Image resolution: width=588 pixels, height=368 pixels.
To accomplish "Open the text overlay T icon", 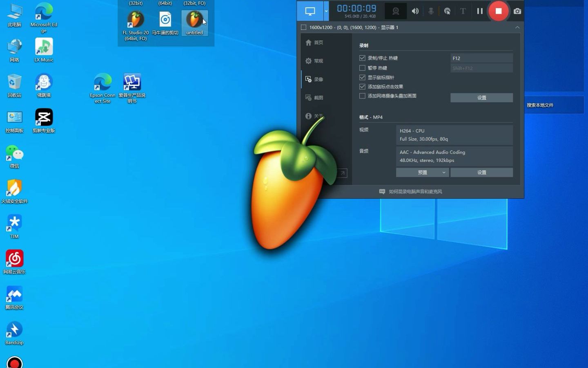I will 463,11.
